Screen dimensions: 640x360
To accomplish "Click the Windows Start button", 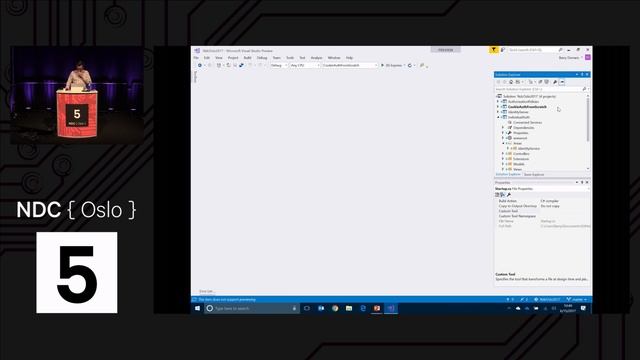I will tap(198, 308).
